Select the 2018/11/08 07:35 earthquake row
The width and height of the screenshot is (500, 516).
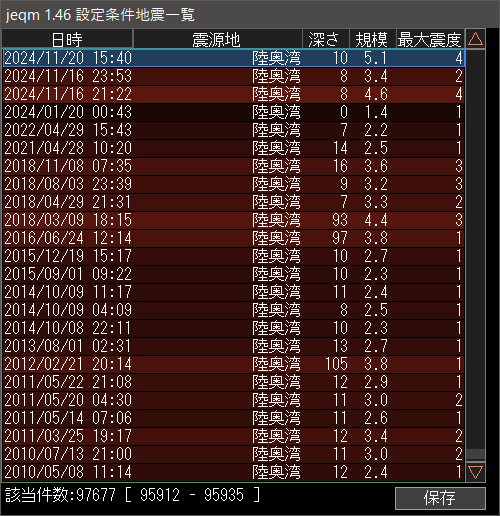[x=234, y=166]
